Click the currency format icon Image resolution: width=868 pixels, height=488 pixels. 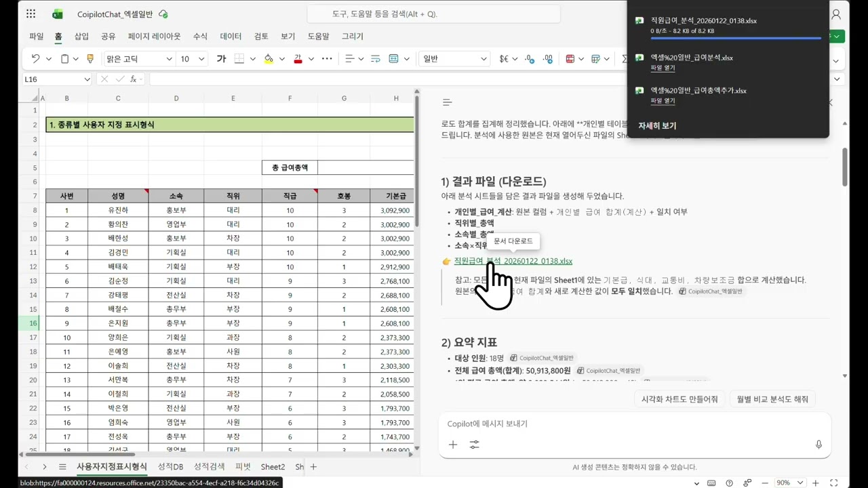pyautogui.click(x=504, y=59)
